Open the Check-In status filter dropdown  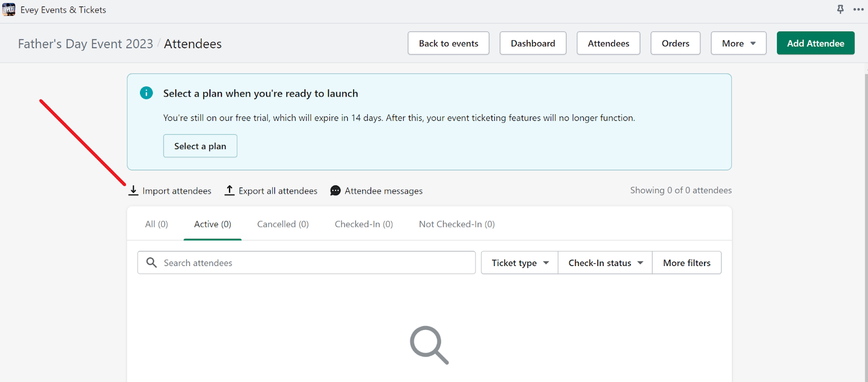tap(605, 263)
